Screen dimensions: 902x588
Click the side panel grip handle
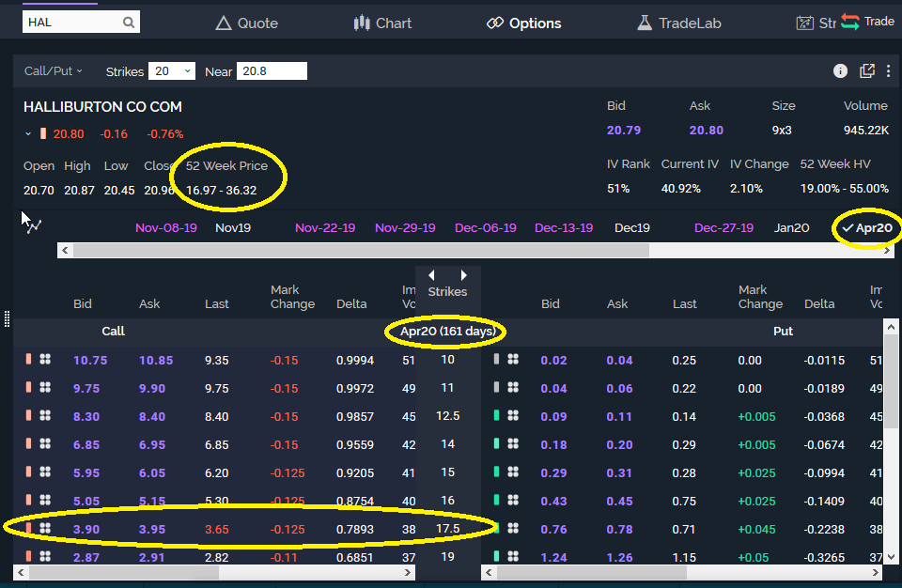pos(7,318)
